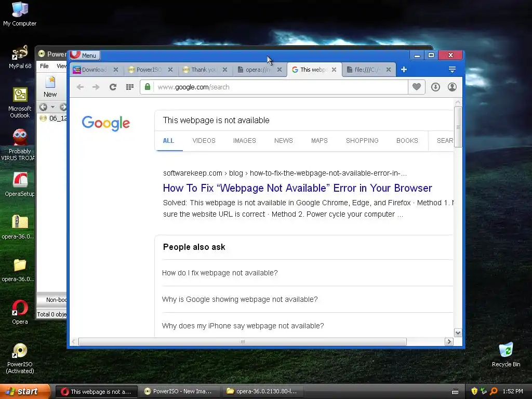Select OperaSetup desktop icon

19,184
